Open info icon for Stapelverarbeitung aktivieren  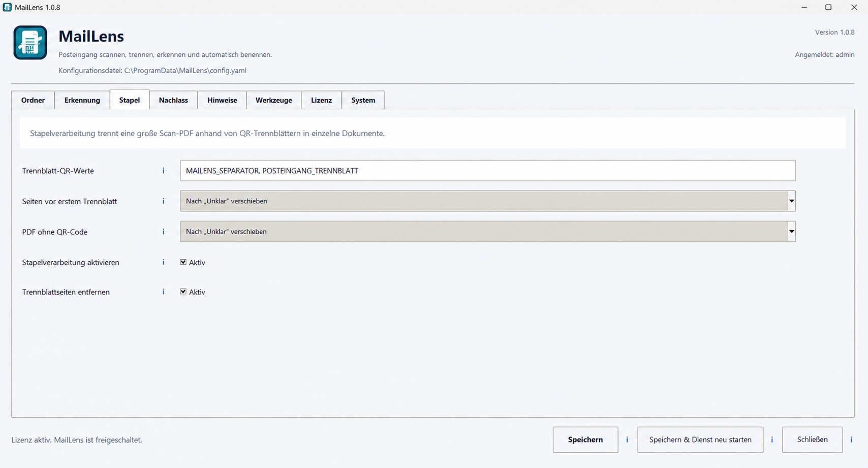[x=163, y=262]
